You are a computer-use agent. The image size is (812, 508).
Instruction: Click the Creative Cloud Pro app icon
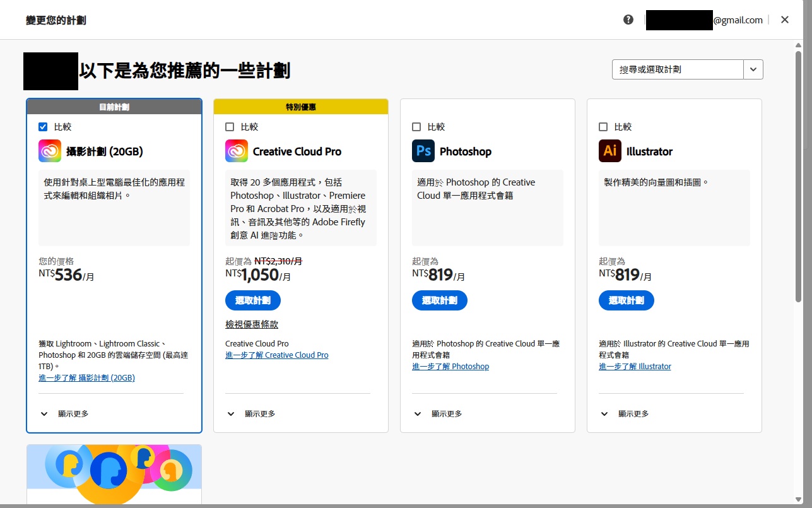tap(236, 151)
